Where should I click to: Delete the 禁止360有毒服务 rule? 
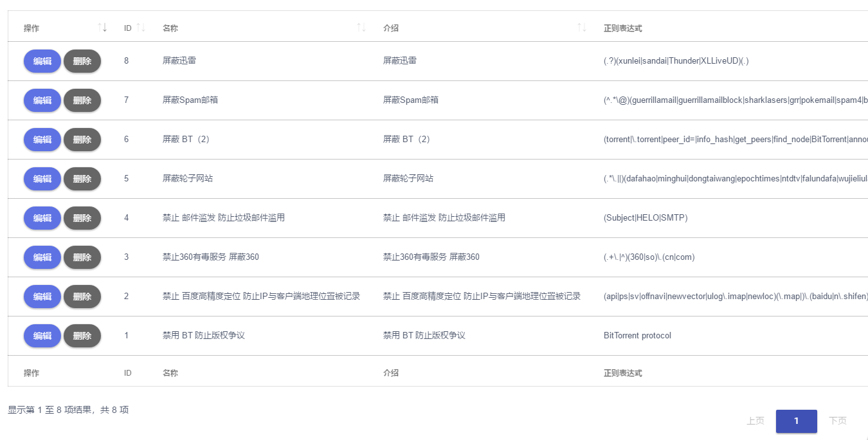click(82, 257)
